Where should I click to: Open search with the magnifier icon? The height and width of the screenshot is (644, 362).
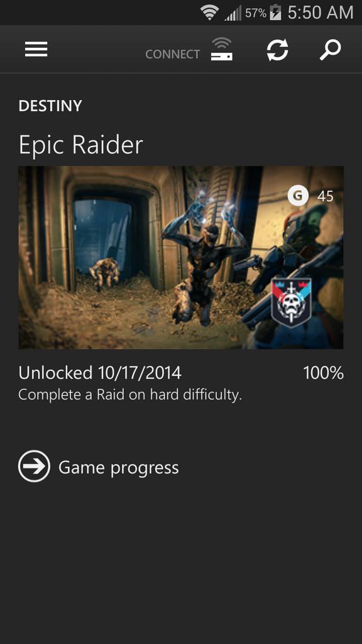[x=331, y=50]
